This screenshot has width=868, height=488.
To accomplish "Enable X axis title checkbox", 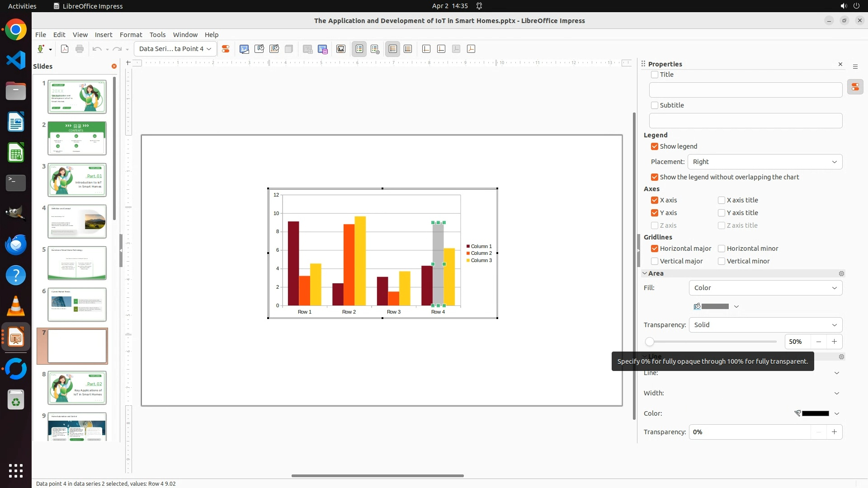I will click(x=722, y=200).
